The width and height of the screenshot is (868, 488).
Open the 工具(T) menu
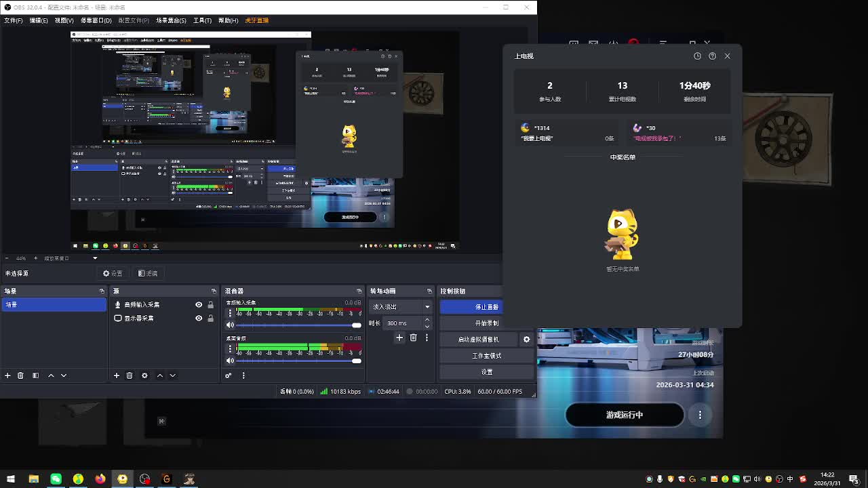202,20
